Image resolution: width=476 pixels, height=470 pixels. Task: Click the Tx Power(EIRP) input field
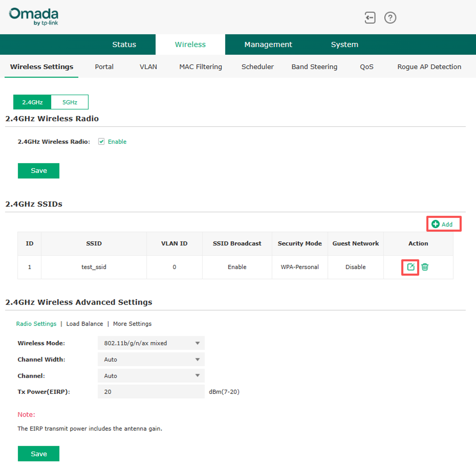[151, 392]
